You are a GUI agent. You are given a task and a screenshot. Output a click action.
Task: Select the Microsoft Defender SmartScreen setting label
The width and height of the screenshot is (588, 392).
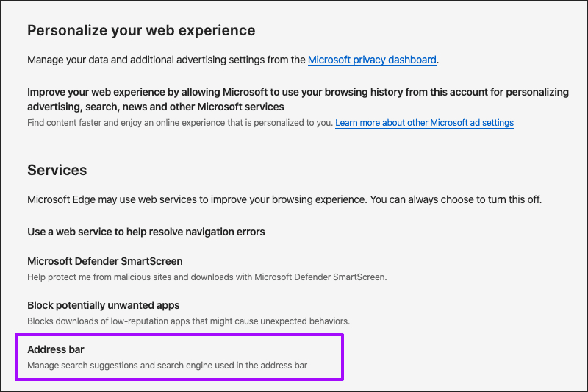104,261
